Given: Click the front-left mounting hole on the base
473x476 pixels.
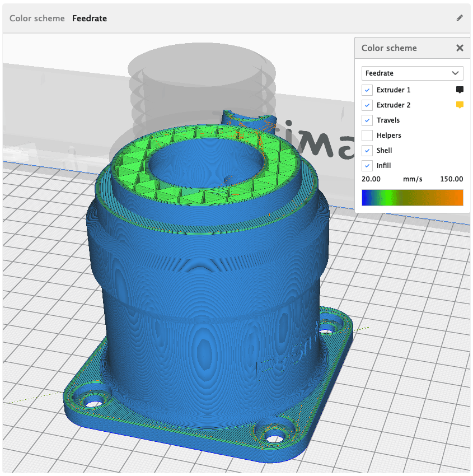Looking at the screenshot, I should click(x=93, y=403).
